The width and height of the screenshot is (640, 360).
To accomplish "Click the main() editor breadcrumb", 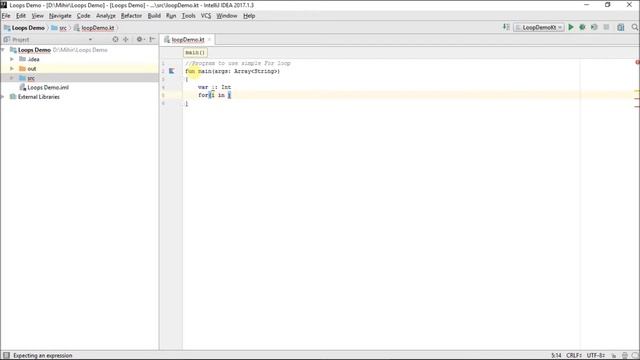I will [x=195, y=53].
